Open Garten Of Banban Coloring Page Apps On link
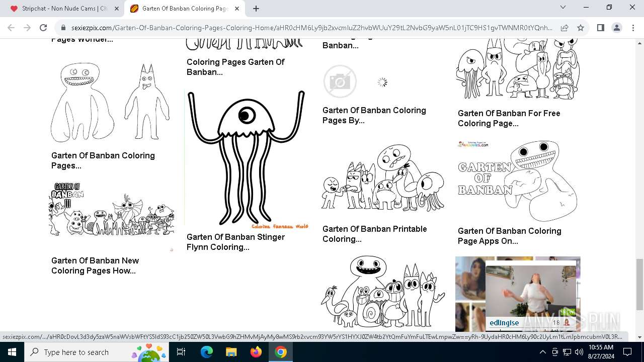This screenshot has height=362, width=644. coord(510,236)
